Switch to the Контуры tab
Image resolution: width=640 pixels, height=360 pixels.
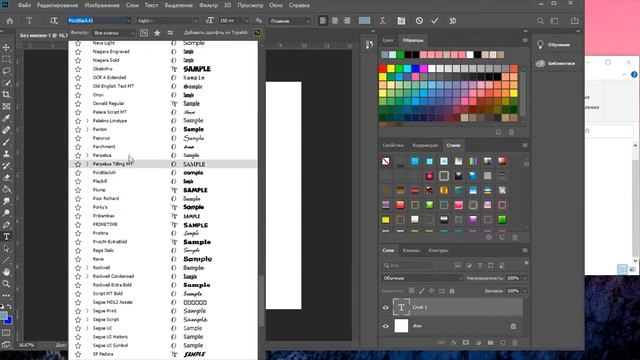(x=438, y=250)
